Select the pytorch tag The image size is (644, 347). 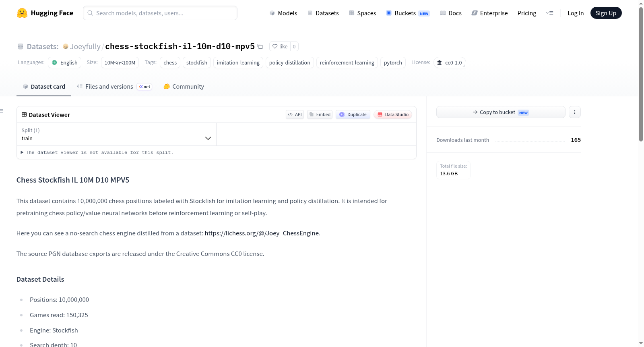[393, 62]
